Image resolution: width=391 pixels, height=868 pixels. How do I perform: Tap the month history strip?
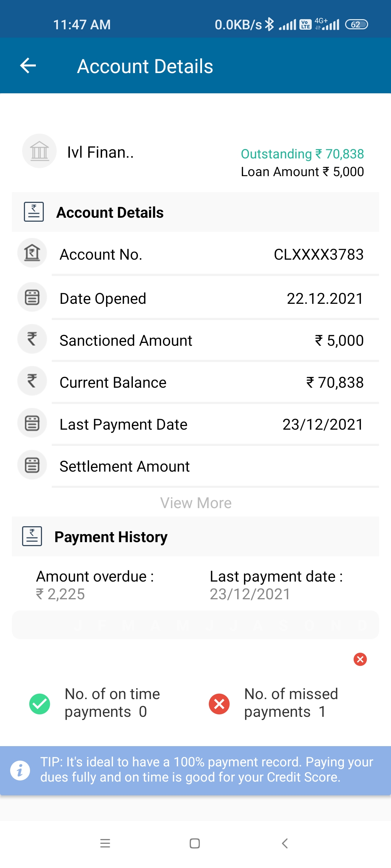pyautogui.click(x=195, y=625)
